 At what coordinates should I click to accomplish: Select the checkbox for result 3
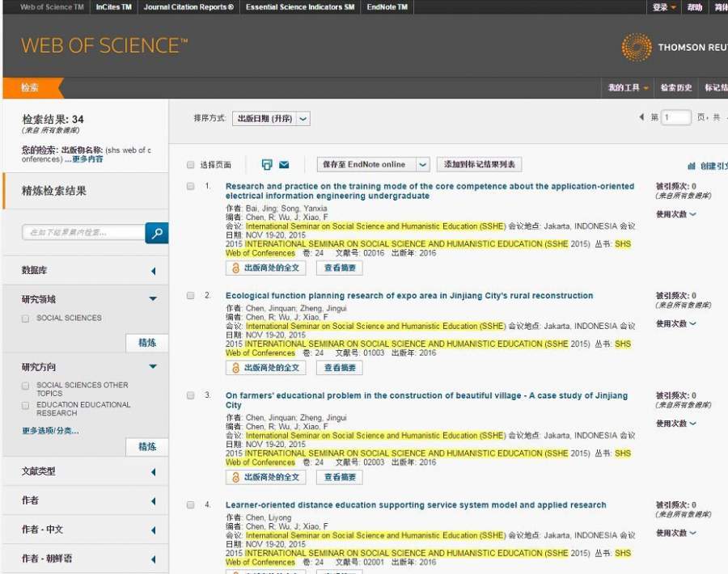[190, 395]
